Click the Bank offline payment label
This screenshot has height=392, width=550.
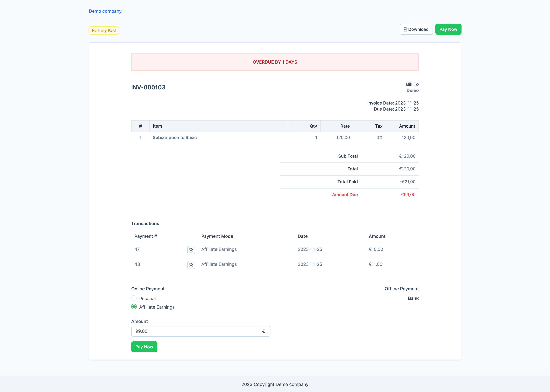413,298
